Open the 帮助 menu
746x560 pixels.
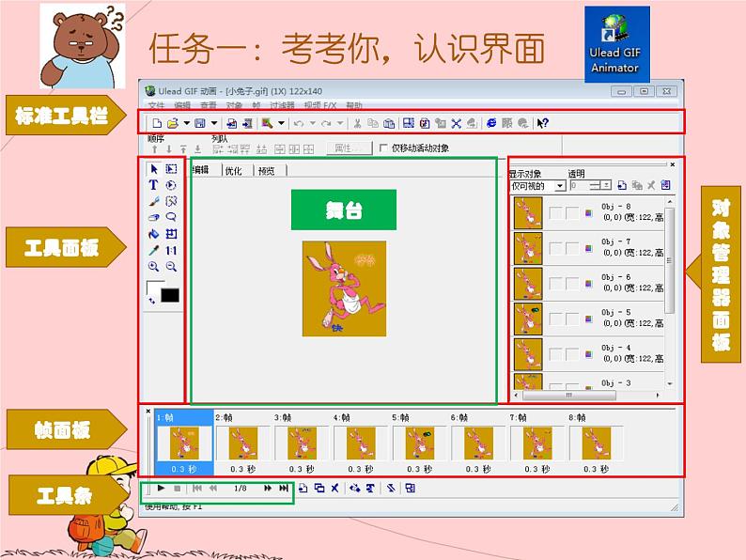click(354, 105)
